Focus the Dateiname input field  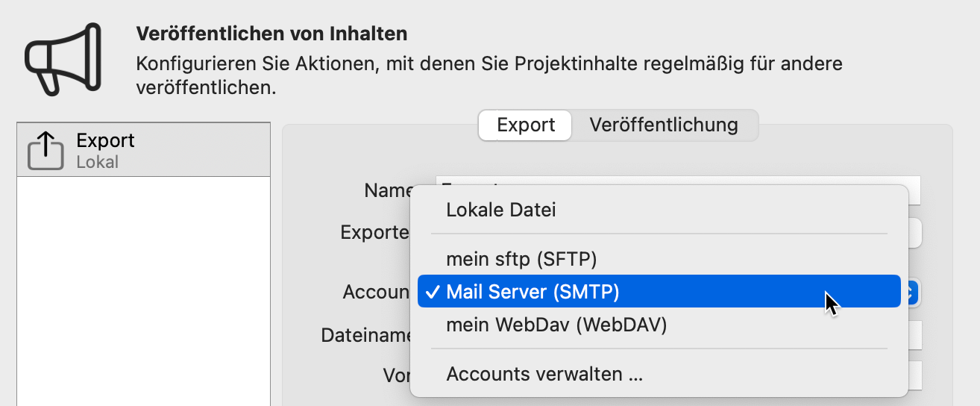(915, 335)
